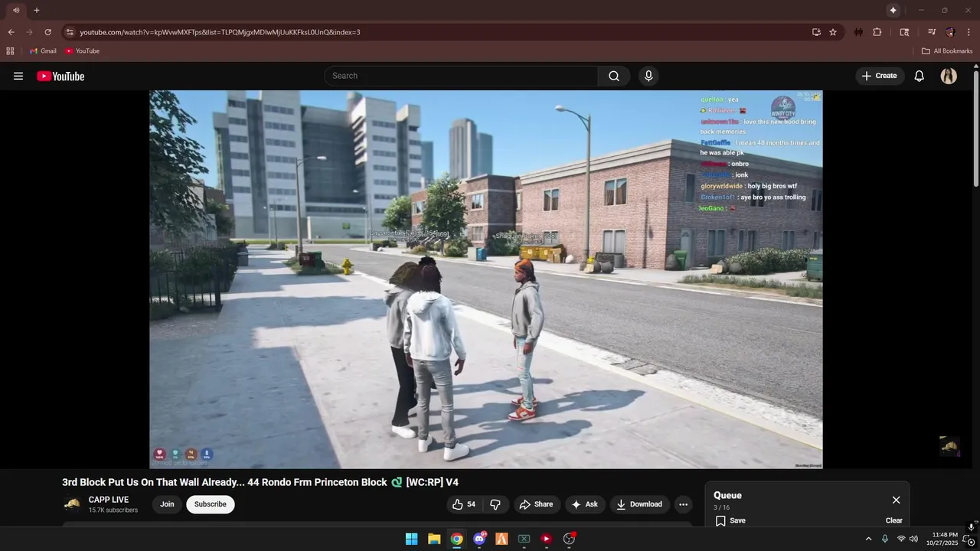Save the queue as a playlist
This screenshot has width=980, height=551.
[x=730, y=520]
